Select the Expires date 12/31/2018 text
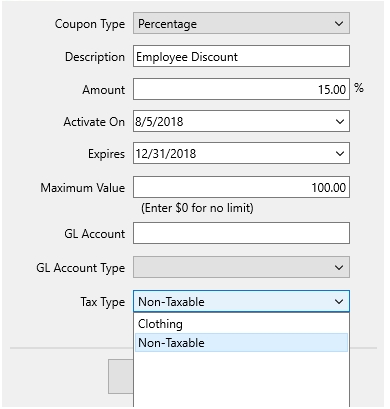 [x=166, y=154]
